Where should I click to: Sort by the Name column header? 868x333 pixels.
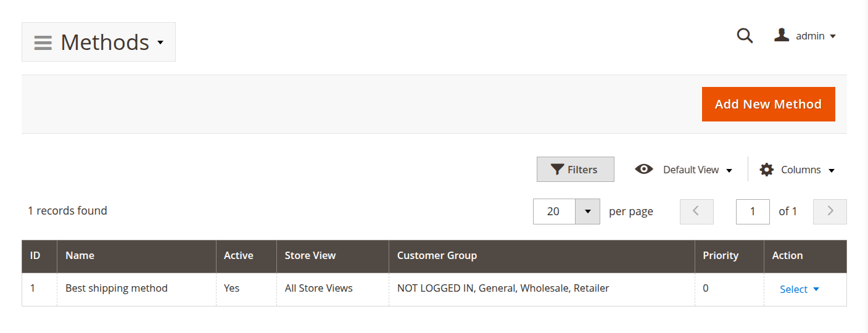[x=80, y=255]
